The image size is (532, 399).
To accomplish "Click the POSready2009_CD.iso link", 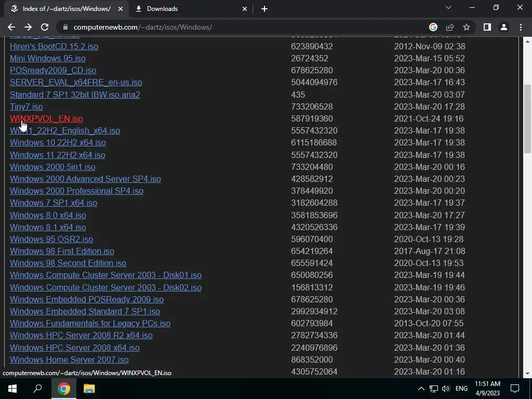I will (53, 70).
